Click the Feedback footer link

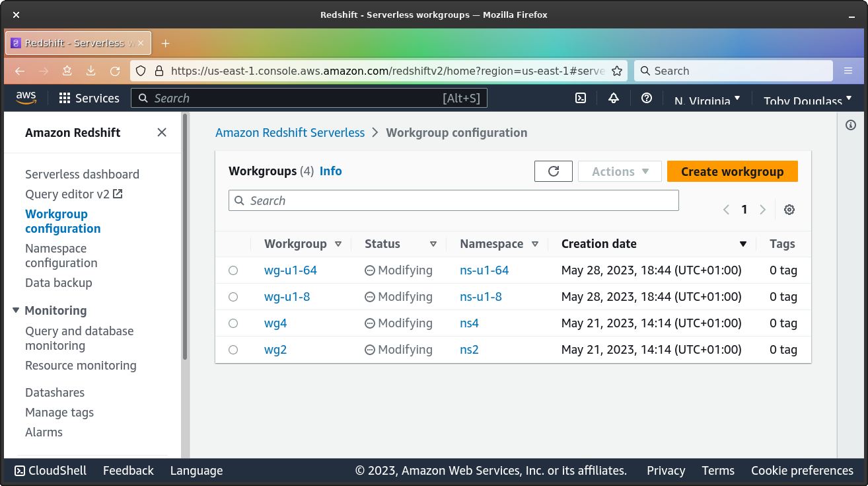(x=128, y=471)
